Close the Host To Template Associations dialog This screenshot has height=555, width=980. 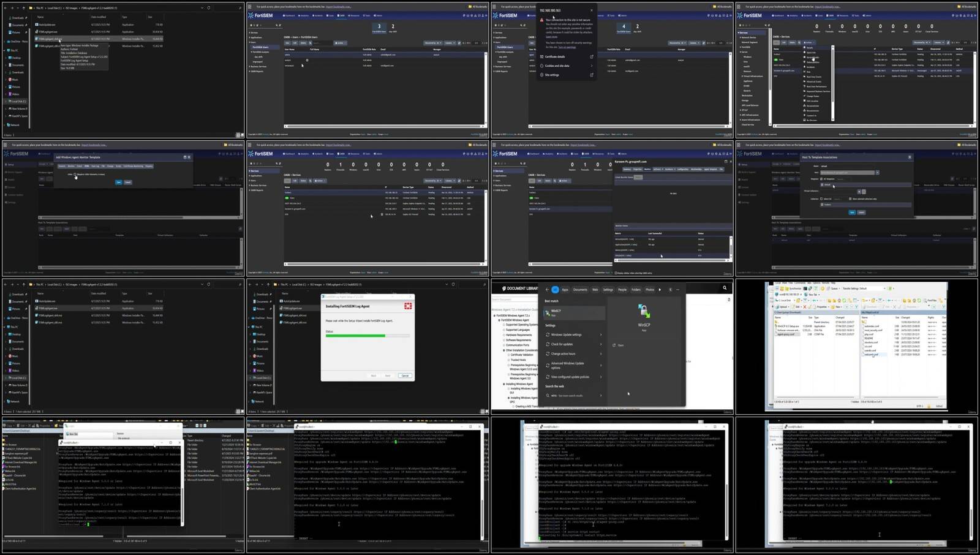click(x=910, y=157)
